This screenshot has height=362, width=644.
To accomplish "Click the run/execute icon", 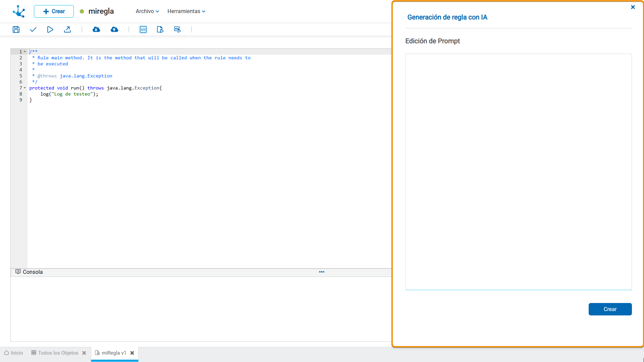I will pos(50,29).
